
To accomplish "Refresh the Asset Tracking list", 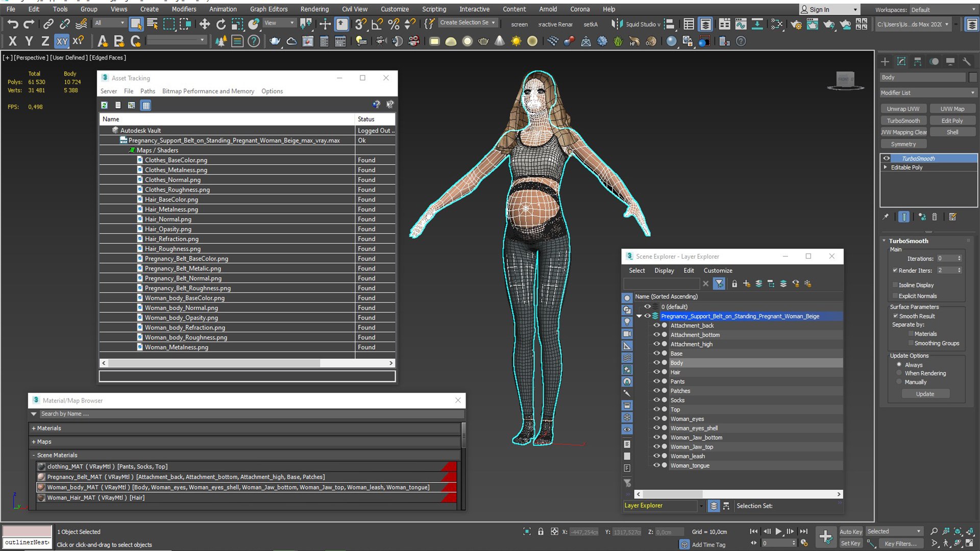I will pos(104,105).
